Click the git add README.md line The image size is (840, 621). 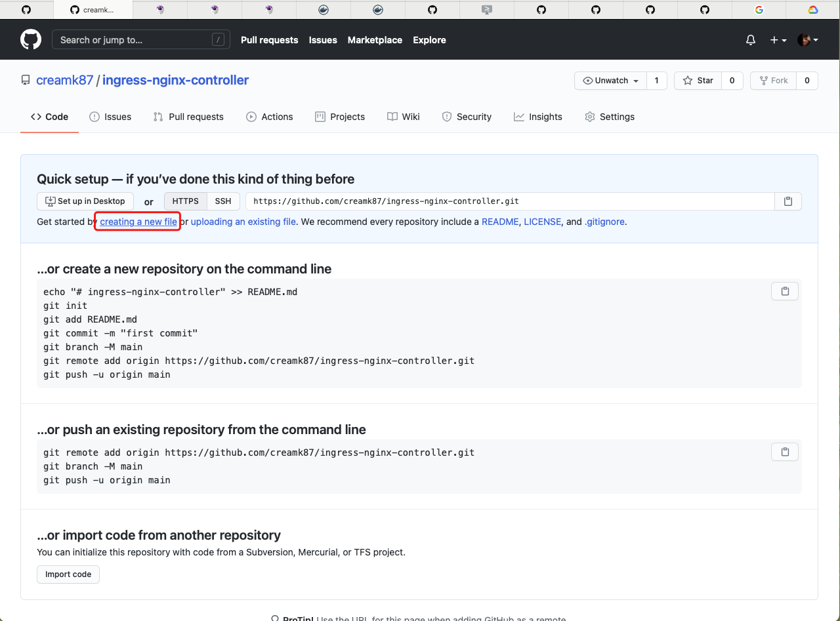(91, 319)
